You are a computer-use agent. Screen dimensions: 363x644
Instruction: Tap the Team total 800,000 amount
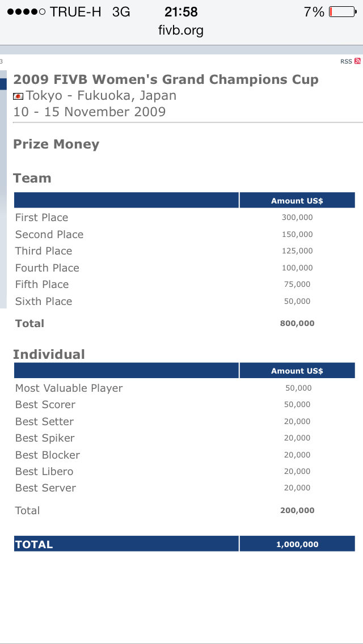pyautogui.click(x=297, y=324)
